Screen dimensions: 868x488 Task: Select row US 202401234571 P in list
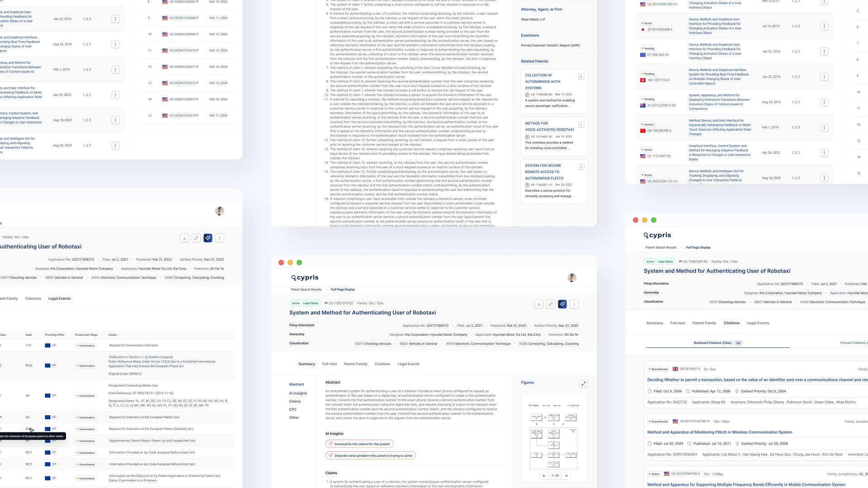[x=184, y=67]
